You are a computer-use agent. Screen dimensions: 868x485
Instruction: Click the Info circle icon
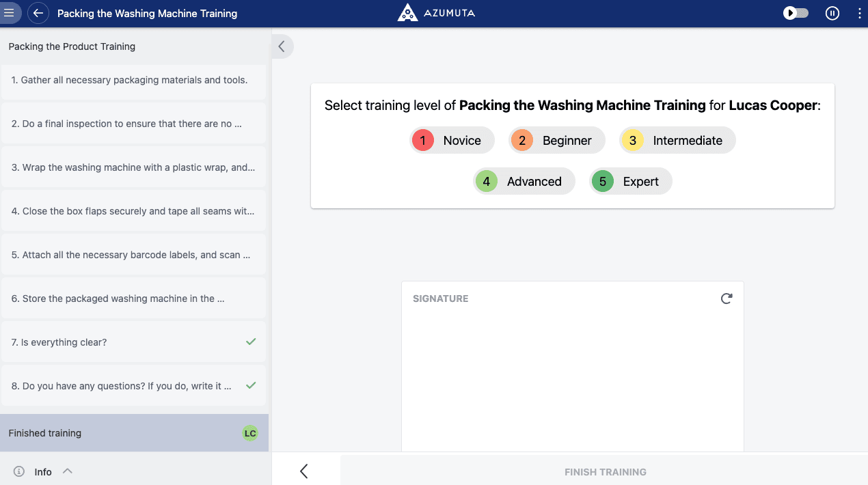(19, 471)
